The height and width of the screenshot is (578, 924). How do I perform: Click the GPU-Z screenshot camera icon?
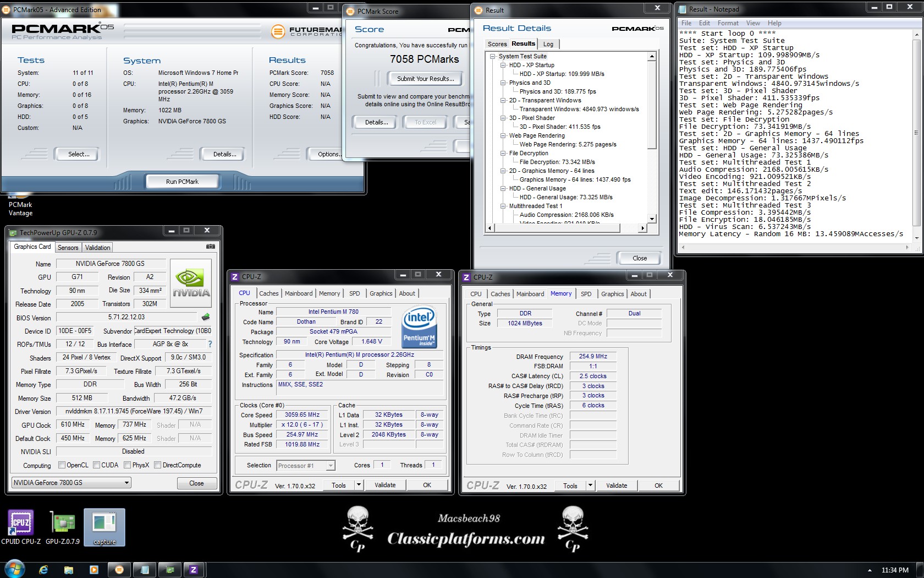click(x=210, y=247)
